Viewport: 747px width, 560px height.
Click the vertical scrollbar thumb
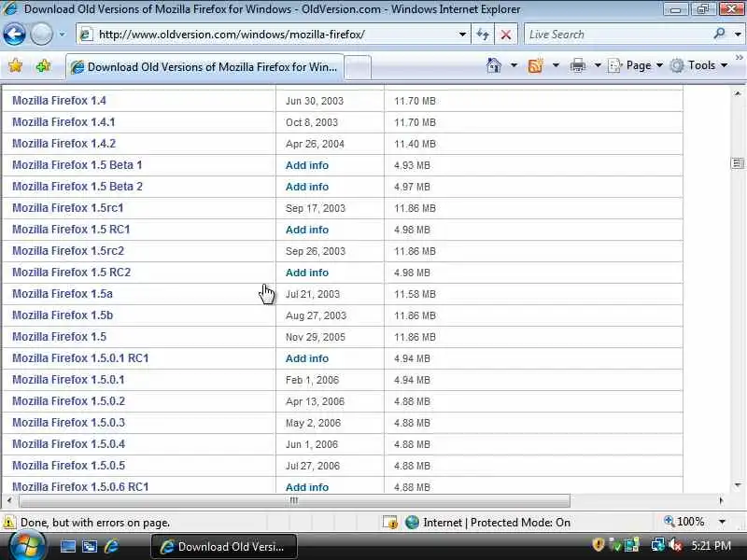tap(737, 163)
